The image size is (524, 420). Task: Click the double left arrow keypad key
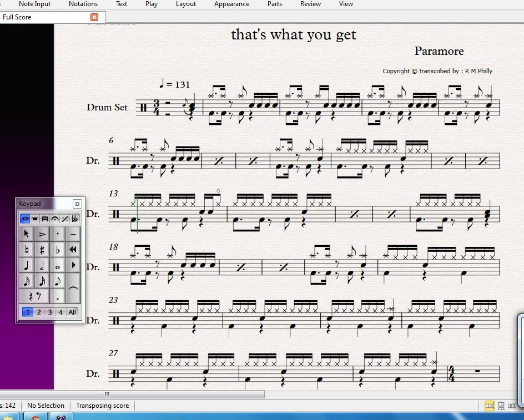pos(73,250)
